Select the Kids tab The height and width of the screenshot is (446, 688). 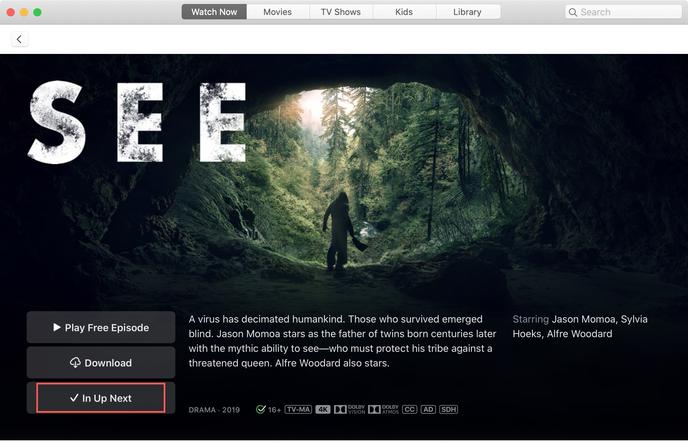point(404,12)
